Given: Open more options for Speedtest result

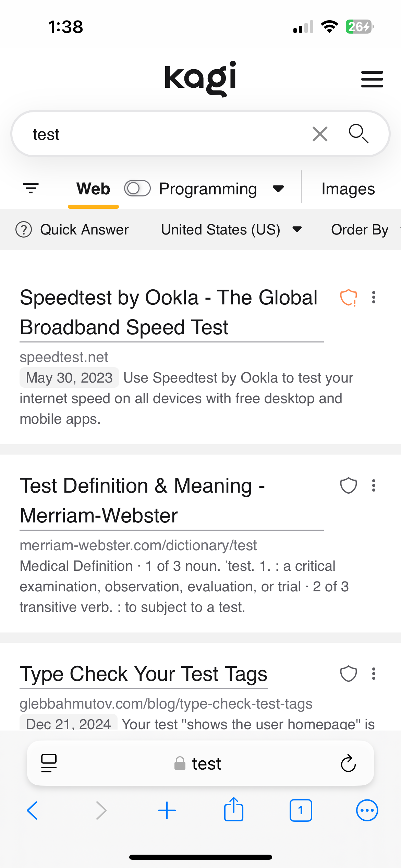Looking at the screenshot, I should 374,297.
